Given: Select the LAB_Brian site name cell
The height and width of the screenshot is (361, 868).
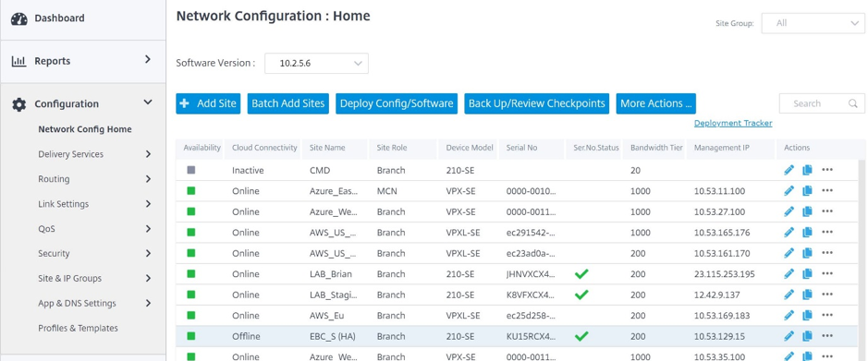Looking at the screenshot, I should coord(331,274).
